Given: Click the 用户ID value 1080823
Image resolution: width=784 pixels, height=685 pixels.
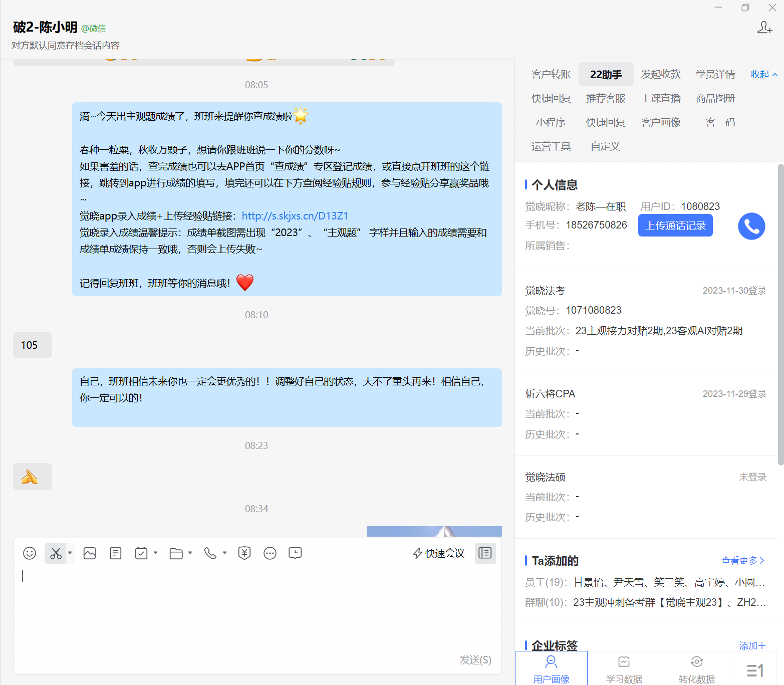Looking at the screenshot, I should [x=700, y=206].
